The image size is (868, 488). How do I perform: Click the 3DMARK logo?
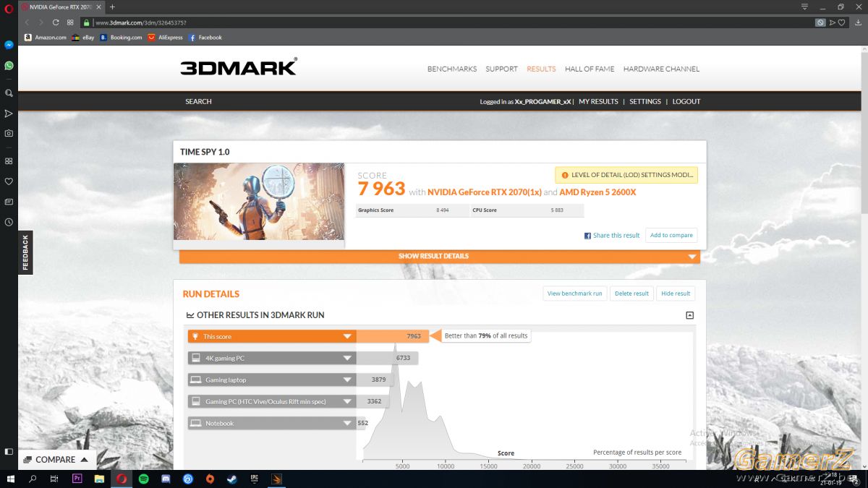[x=239, y=67]
